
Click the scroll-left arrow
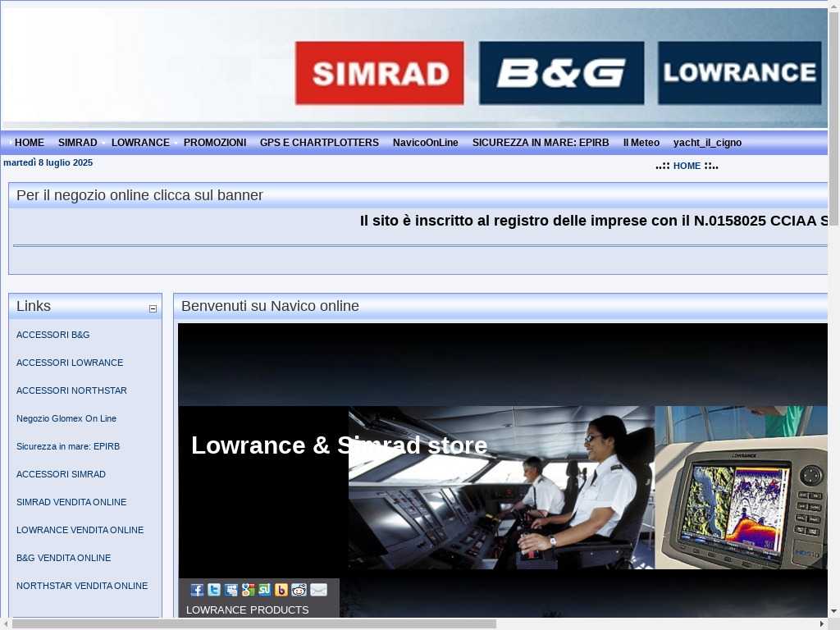click(x=6, y=624)
